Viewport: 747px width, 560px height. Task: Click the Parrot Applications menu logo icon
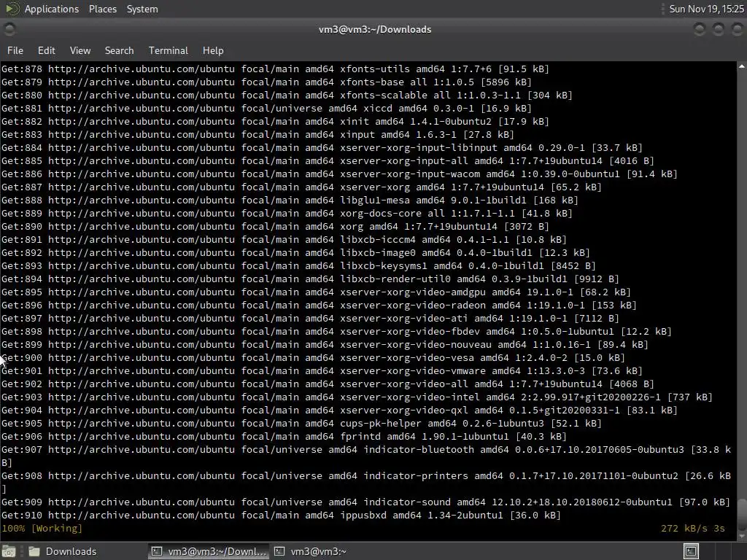[12, 9]
